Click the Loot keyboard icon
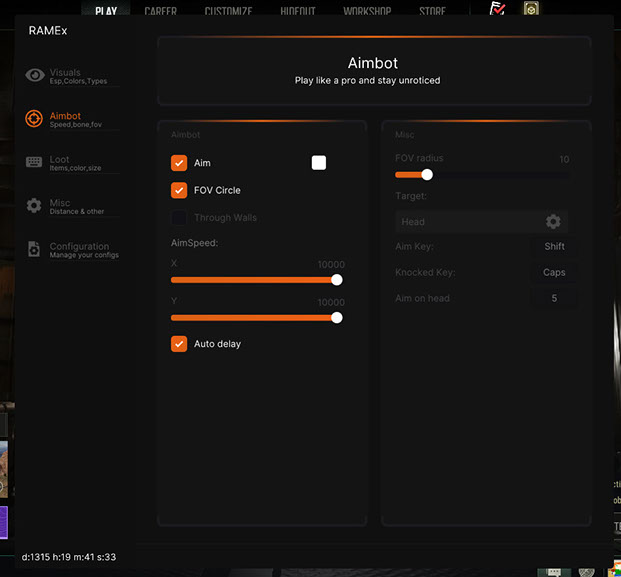 [x=34, y=162]
